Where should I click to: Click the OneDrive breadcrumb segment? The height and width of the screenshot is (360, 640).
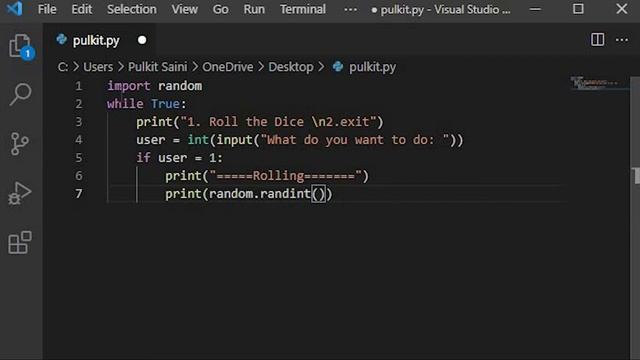228,67
